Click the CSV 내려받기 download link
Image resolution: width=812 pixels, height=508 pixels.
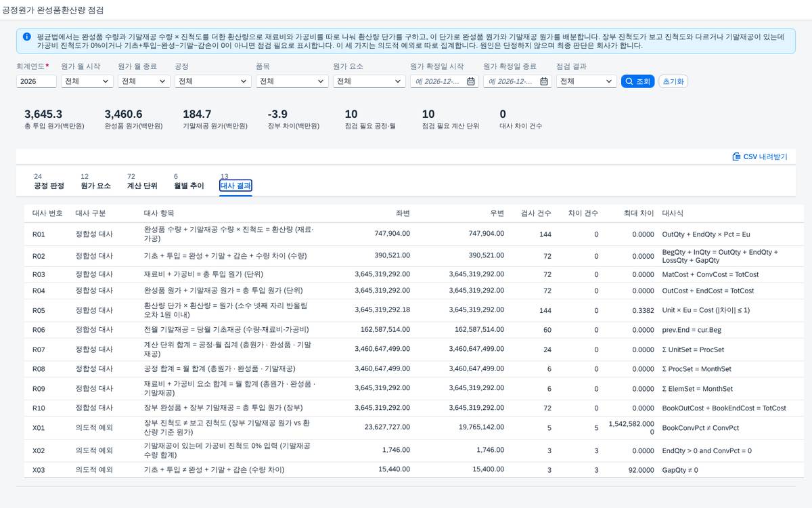click(759, 156)
